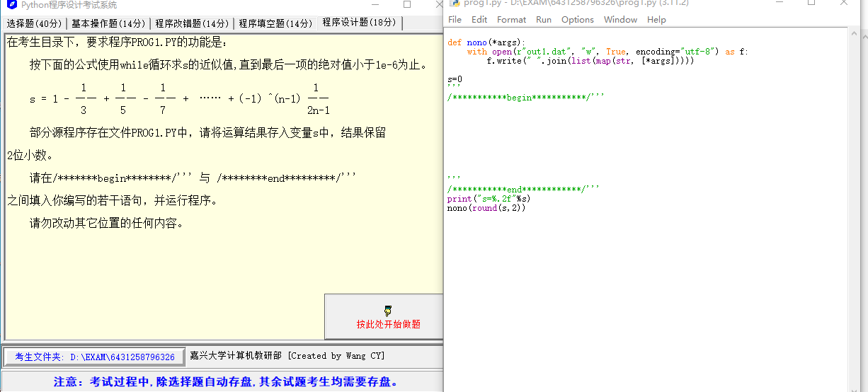The width and height of the screenshot is (868, 392).
Task: Select the 程序设计题(18分) tab
Action: (x=359, y=23)
